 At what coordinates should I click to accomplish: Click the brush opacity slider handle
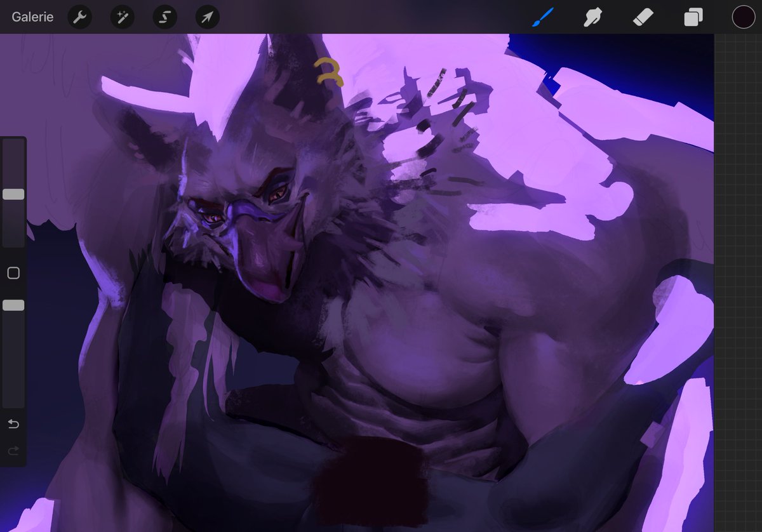pyautogui.click(x=13, y=305)
